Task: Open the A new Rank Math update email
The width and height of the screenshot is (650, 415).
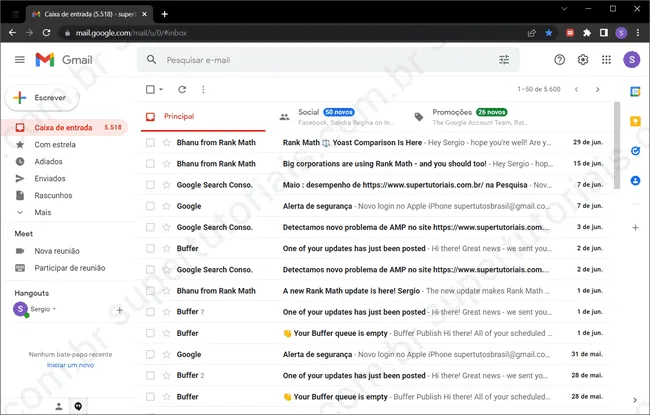Action: click(x=376, y=291)
